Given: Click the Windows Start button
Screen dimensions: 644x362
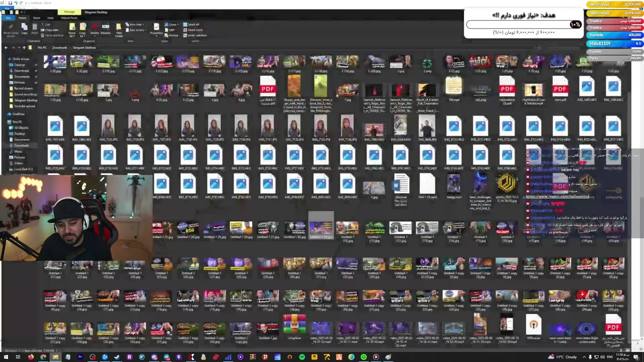Looking at the screenshot, I should pyautogui.click(x=6, y=357).
